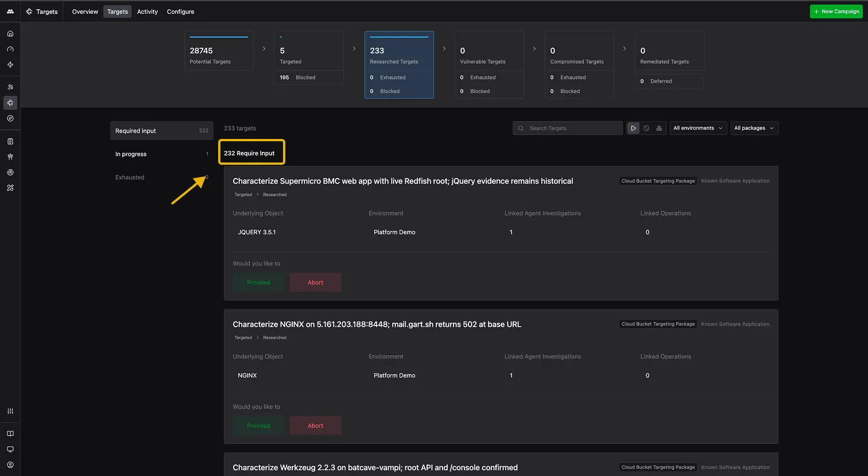Screen dimensions: 868x476
Task: Select the Researched Targets stage card
Action: coord(399,65)
